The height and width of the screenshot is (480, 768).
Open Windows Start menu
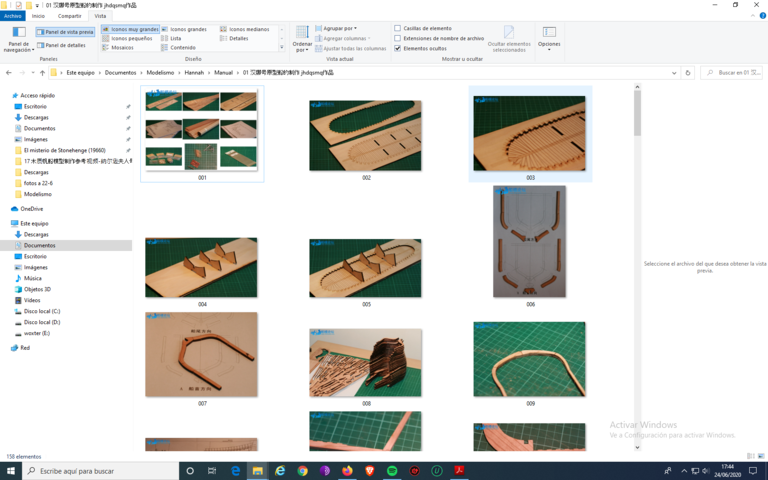(10, 471)
